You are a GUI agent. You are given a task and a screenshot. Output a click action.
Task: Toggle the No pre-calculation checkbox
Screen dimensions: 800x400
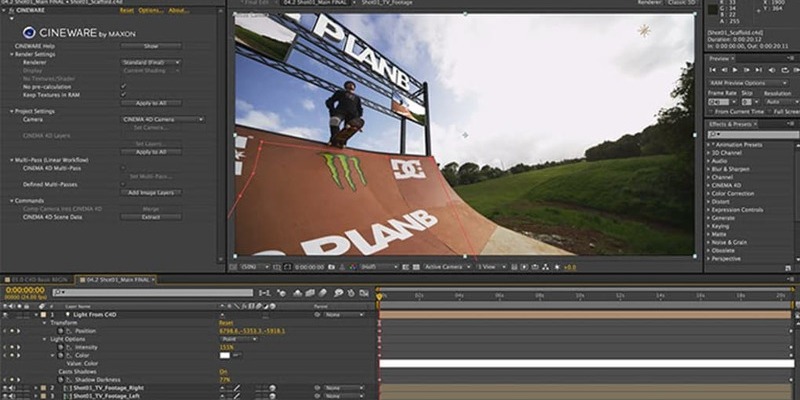[123, 87]
